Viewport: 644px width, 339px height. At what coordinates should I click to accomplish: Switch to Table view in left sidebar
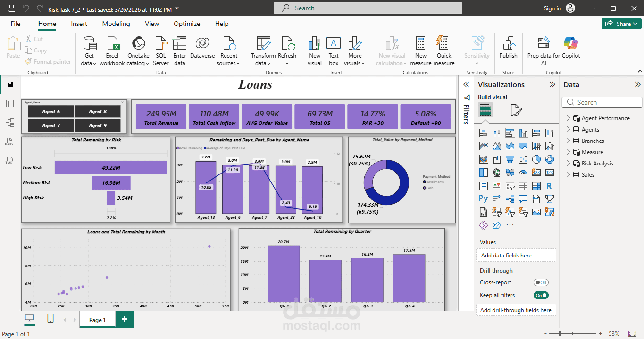tap(10, 104)
